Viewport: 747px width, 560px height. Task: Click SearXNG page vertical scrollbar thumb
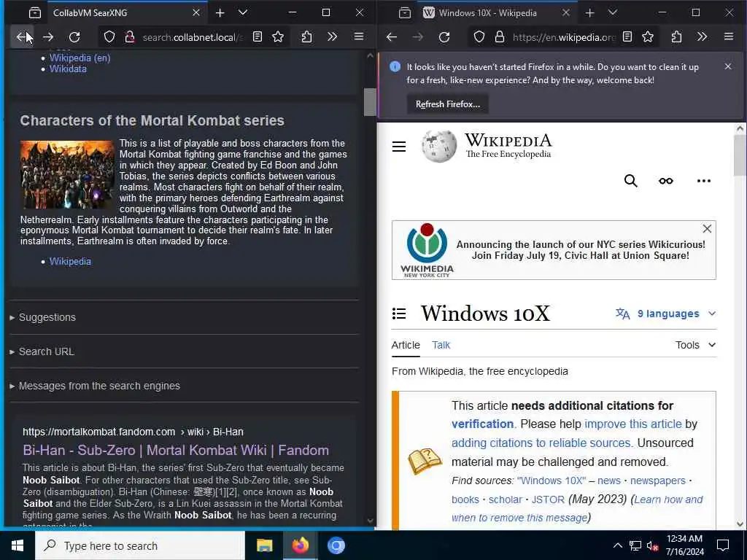pos(370,102)
